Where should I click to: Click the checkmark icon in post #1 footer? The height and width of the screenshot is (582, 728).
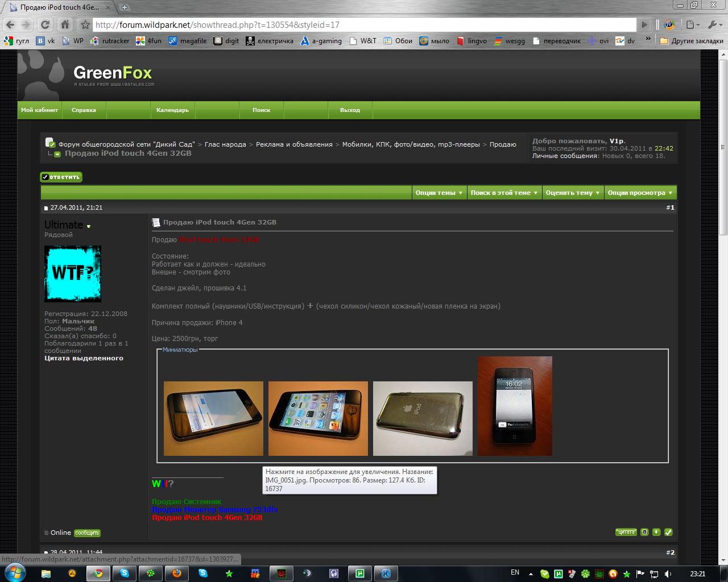pyautogui.click(x=668, y=532)
